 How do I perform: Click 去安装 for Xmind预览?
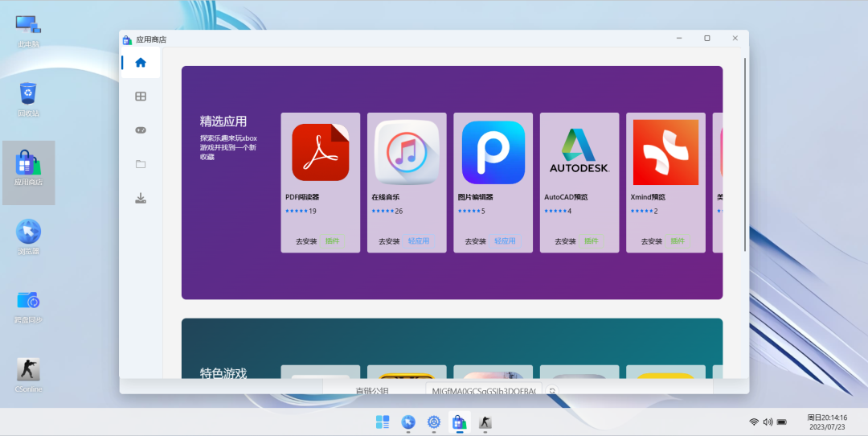point(652,241)
